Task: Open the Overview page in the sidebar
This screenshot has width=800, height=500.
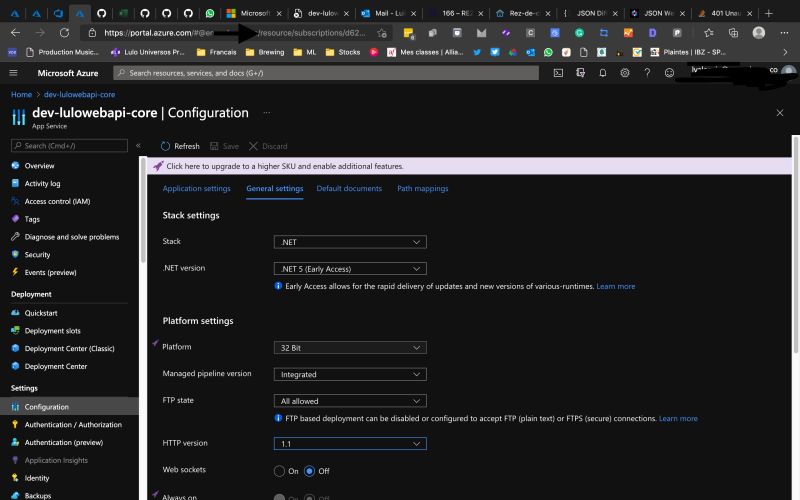Action: click(39, 166)
